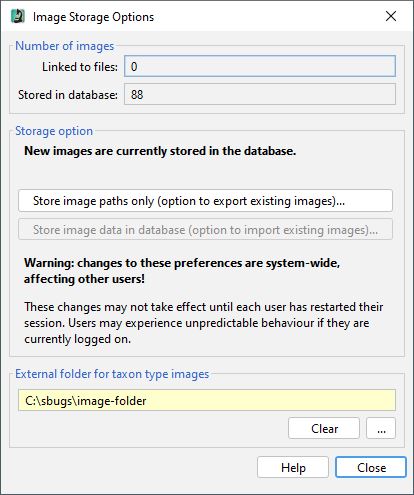This screenshot has width=414, height=495.
Task: Close the dialog with the X button
Action: coord(391,16)
